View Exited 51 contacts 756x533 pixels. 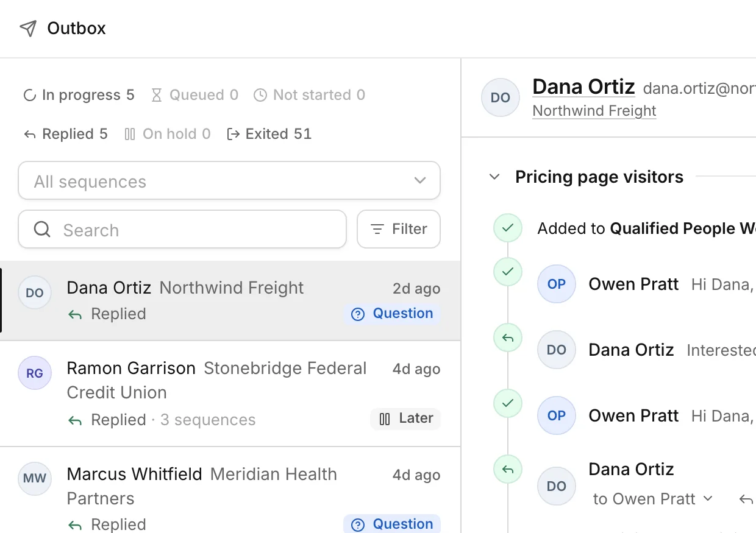click(x=269, y=134)
